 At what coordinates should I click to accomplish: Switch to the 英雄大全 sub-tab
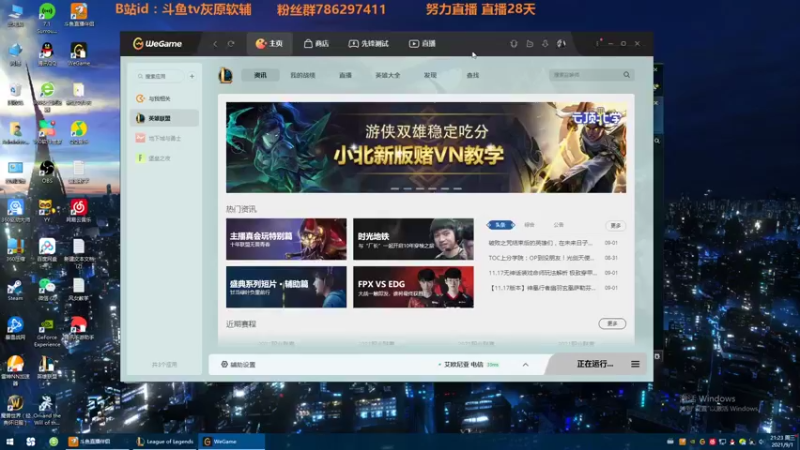click(388, 75)
